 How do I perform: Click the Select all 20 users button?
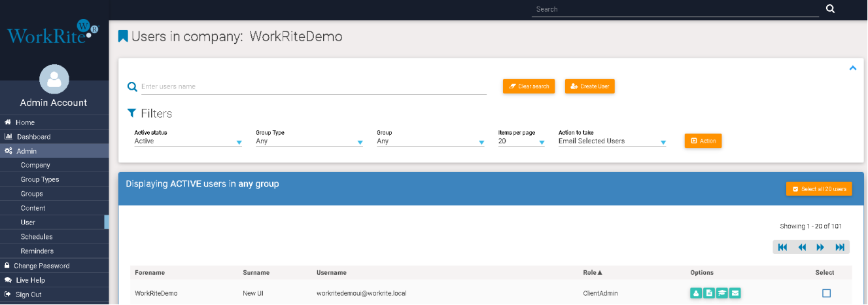click(819, 189)
